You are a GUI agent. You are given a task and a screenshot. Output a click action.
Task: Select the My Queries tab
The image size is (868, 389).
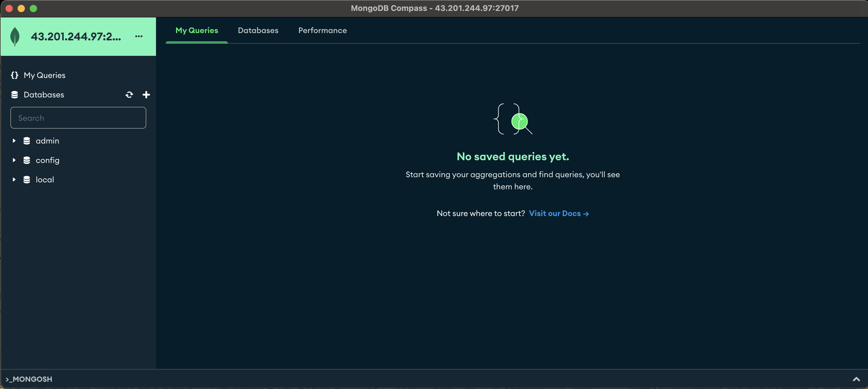click(197, 30)
